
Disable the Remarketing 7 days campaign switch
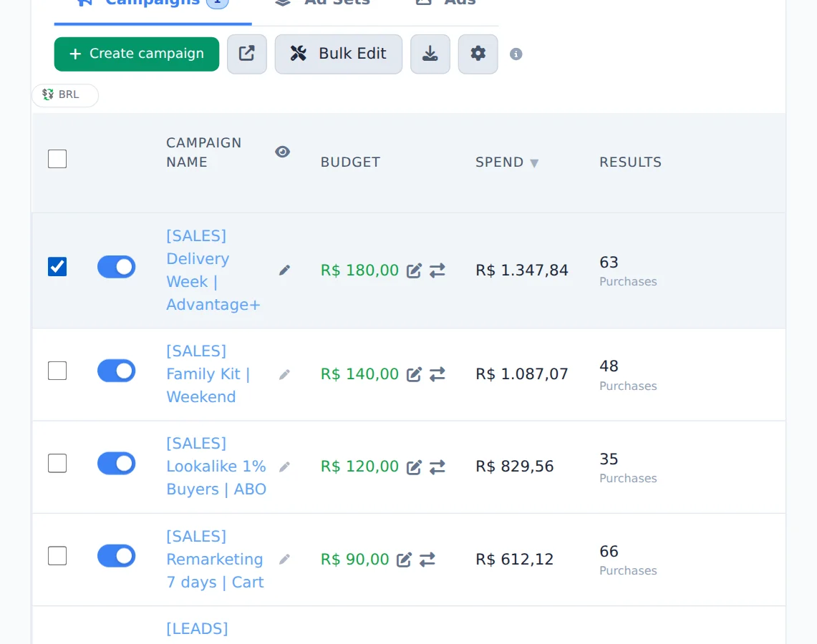(116, 556)
